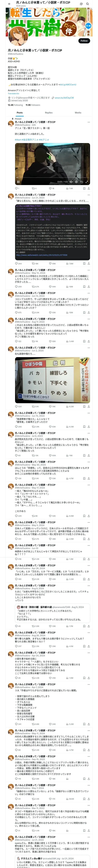The height and width of the screenshot is (868, 98).
Task: Share the pinned post
Action: click(x=89, y=188)
